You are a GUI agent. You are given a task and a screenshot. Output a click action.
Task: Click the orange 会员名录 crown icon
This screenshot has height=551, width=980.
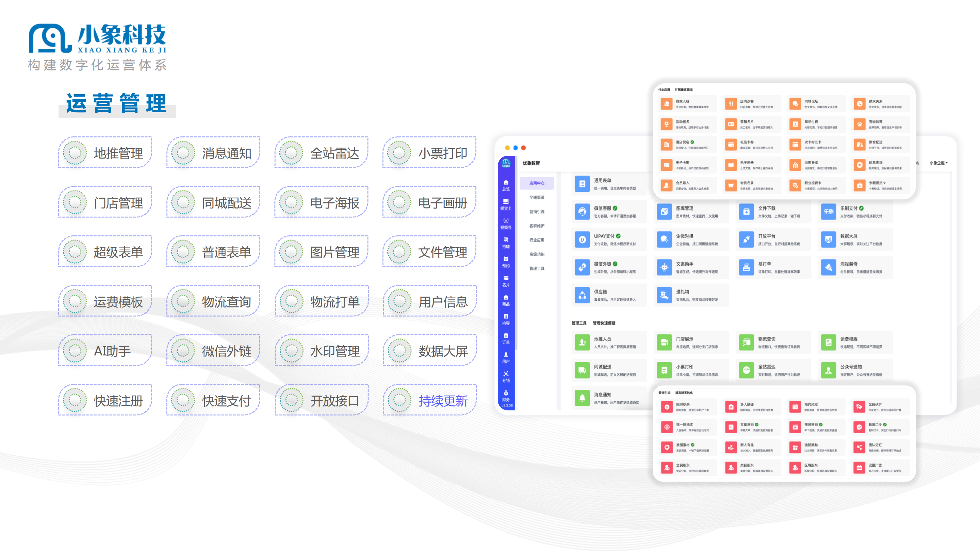(731, 186)
